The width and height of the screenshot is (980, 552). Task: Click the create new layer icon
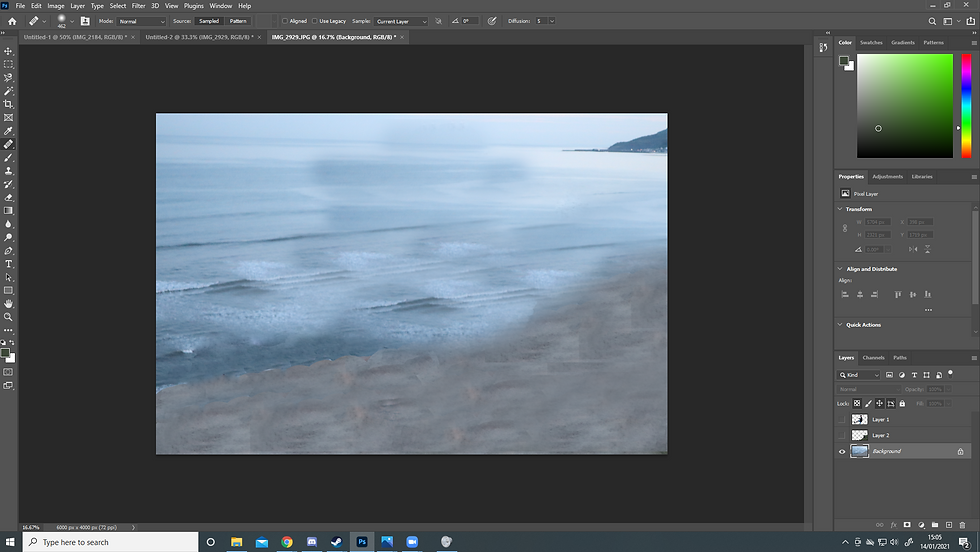coord(948,524)
